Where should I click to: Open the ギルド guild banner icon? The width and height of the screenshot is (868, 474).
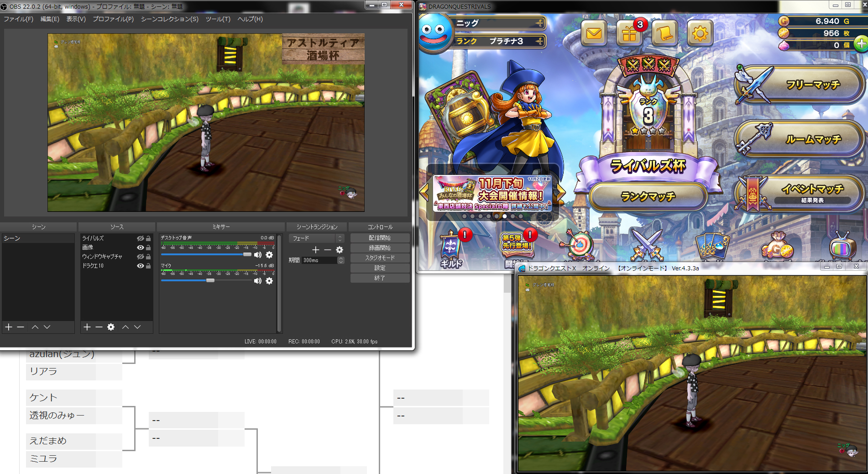[x=451, y=249]
